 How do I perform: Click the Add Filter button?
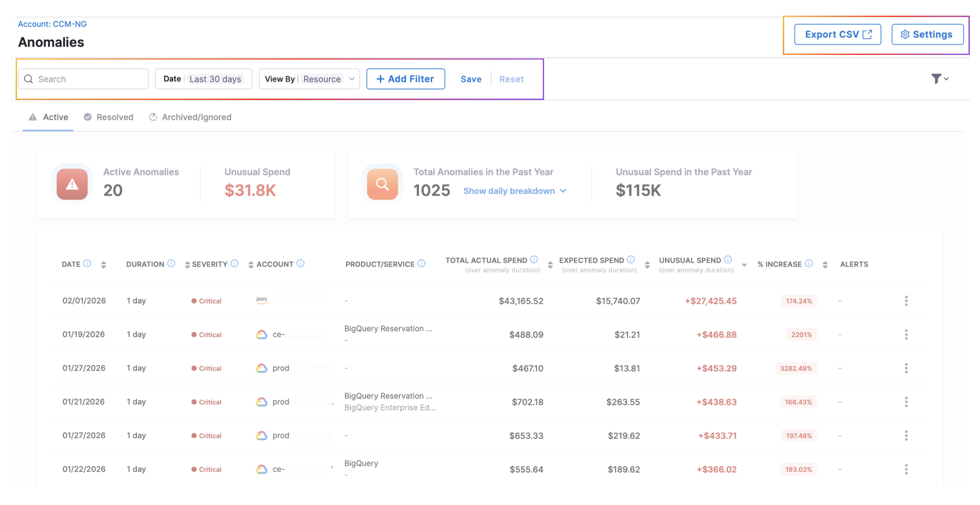405,79
